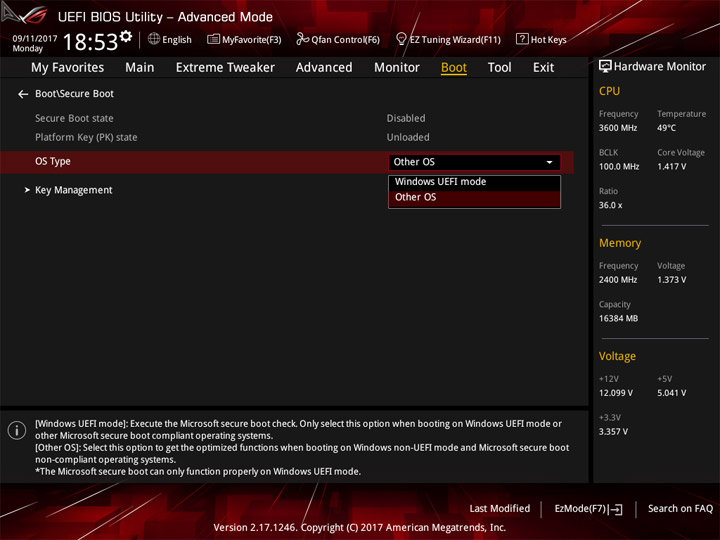Screen dimensions: 720x540
Task: Click CPU temperature 49°C value
Action: [666, 128]
